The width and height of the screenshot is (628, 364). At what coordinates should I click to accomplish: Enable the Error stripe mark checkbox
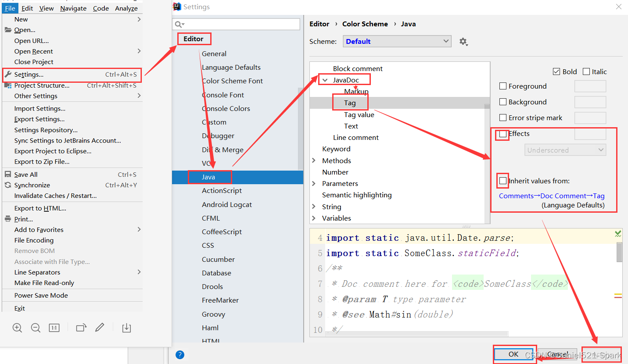click(x=503, y=118)
